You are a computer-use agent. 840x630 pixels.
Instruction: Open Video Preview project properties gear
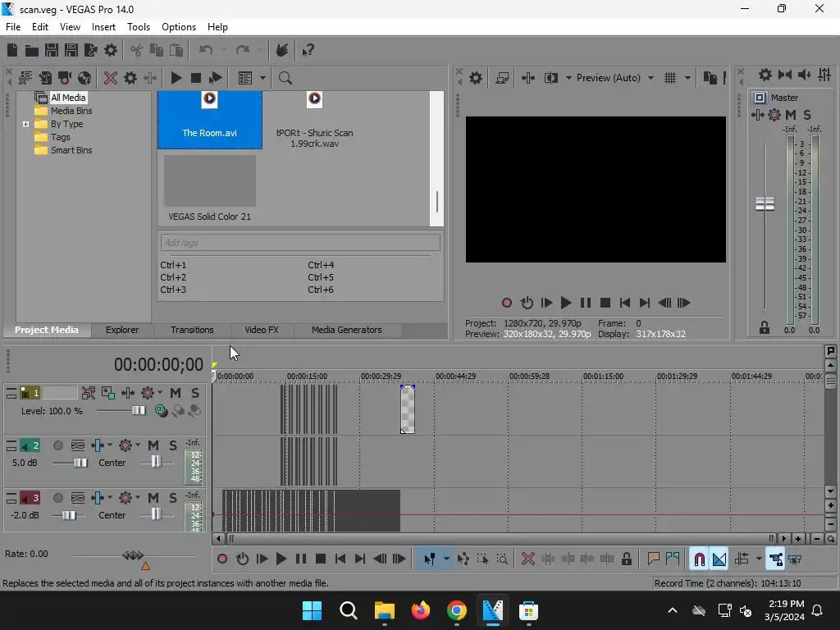click(x=475, y=78)
